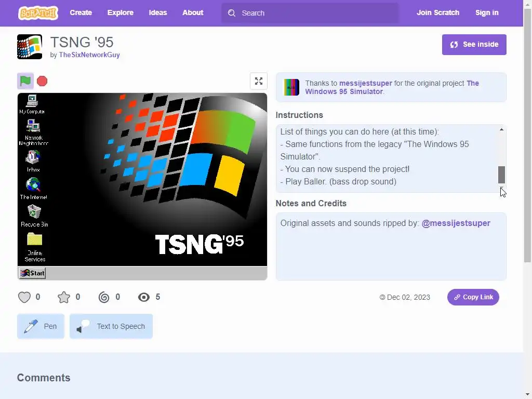Open the Inbox desktop icon
Image resolution: width=532 pixels, height=399 pixels.
point(33,161)
